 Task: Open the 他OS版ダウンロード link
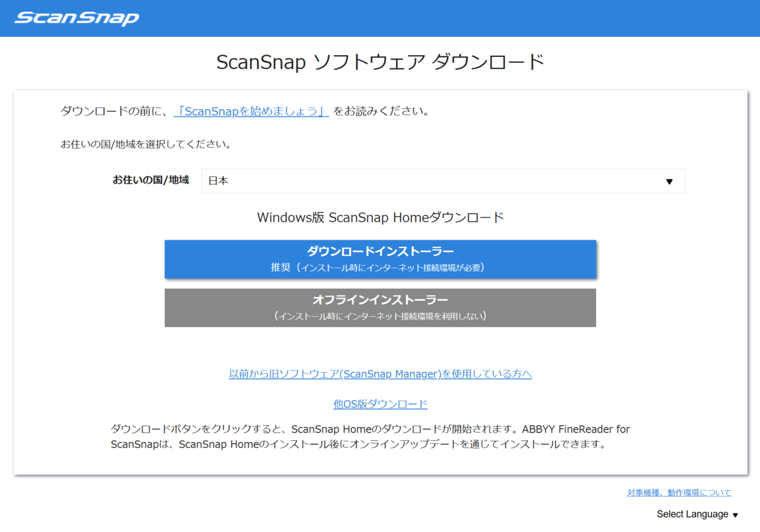(380, 404)
